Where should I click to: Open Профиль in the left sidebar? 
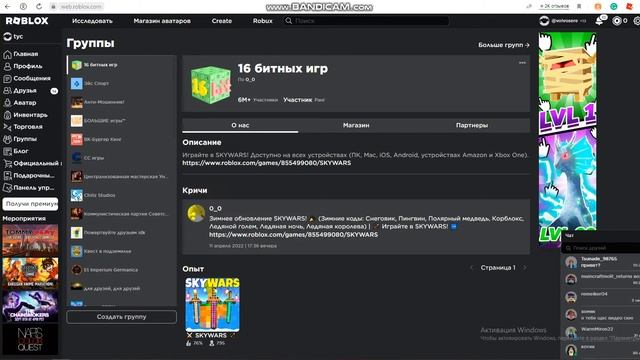22,66
